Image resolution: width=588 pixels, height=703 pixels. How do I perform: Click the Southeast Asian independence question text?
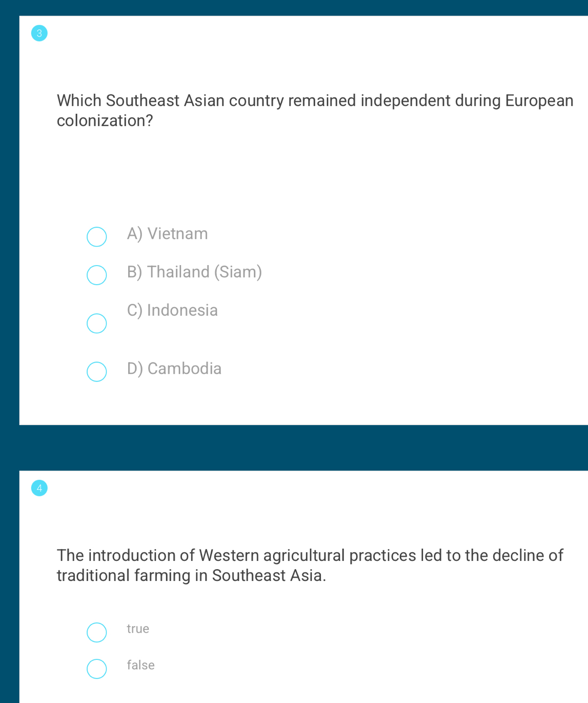pos(315,101)
